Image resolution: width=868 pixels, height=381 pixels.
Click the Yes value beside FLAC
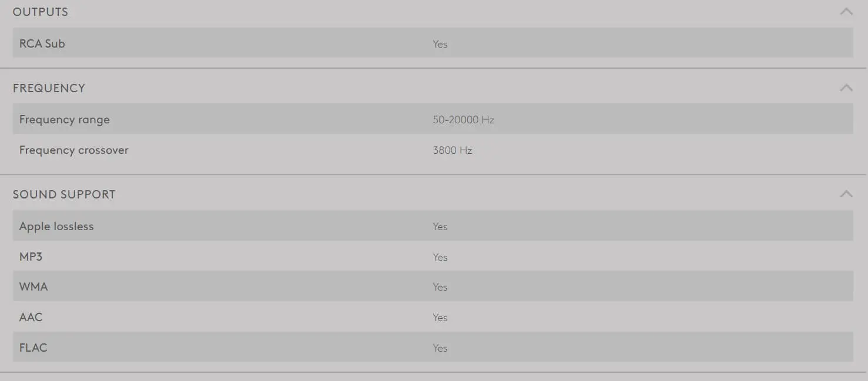tap(440, 348)
